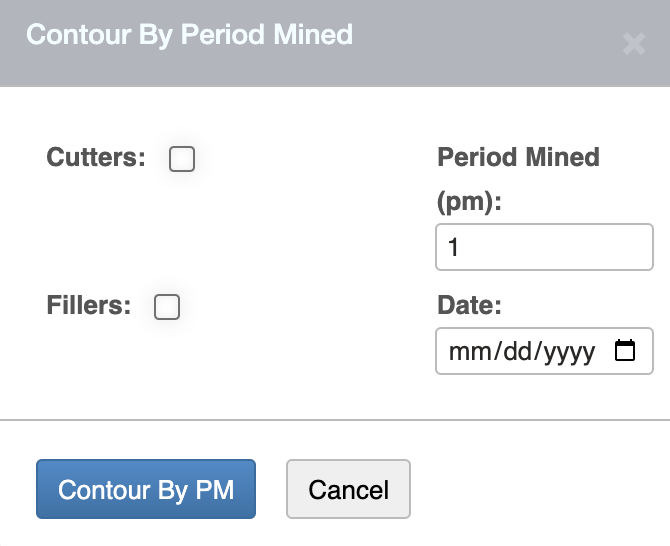Click empty footer area right of Cancel
The image size is (670, 546).
click(x=540, y=490)
